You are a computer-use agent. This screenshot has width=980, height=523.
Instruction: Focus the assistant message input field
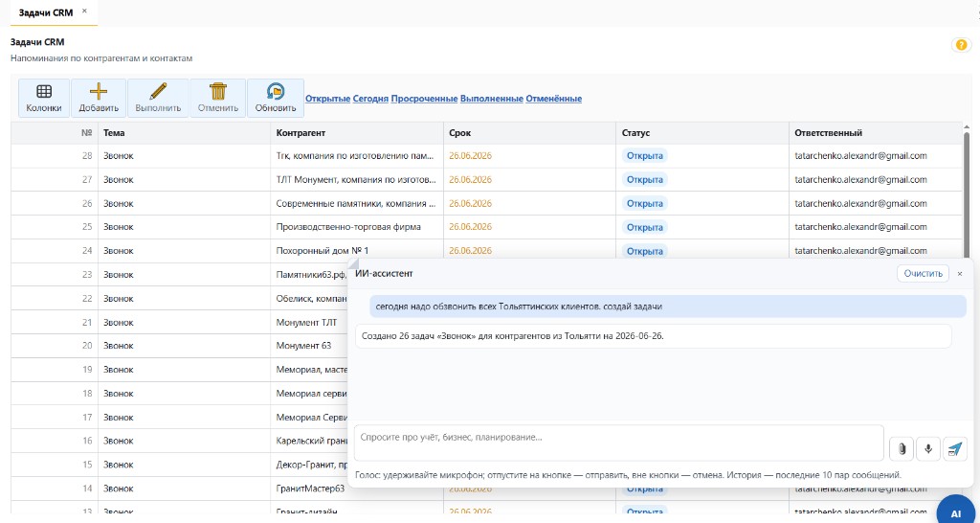coord(619,443)
